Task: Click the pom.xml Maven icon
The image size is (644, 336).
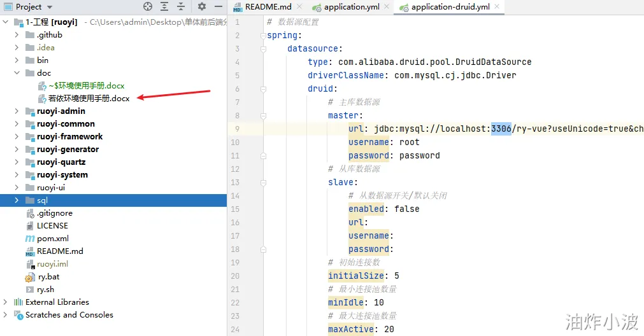Action: pyautogui.click(x=30, y=239)
